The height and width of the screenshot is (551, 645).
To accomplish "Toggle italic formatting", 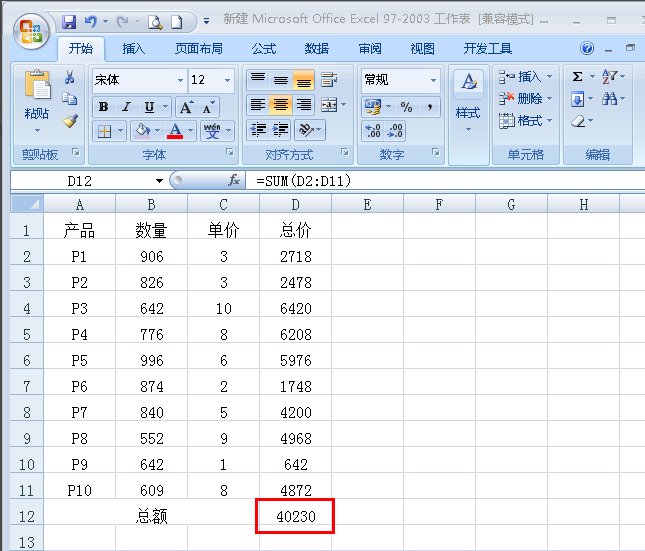I will (x=127, y=107).
